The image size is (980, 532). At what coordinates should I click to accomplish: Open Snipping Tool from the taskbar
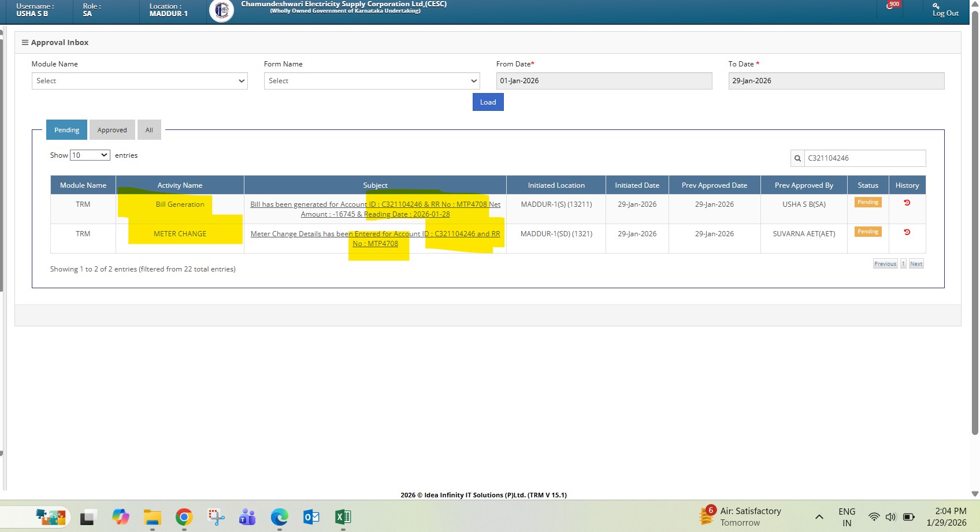(x=216, y=517)
